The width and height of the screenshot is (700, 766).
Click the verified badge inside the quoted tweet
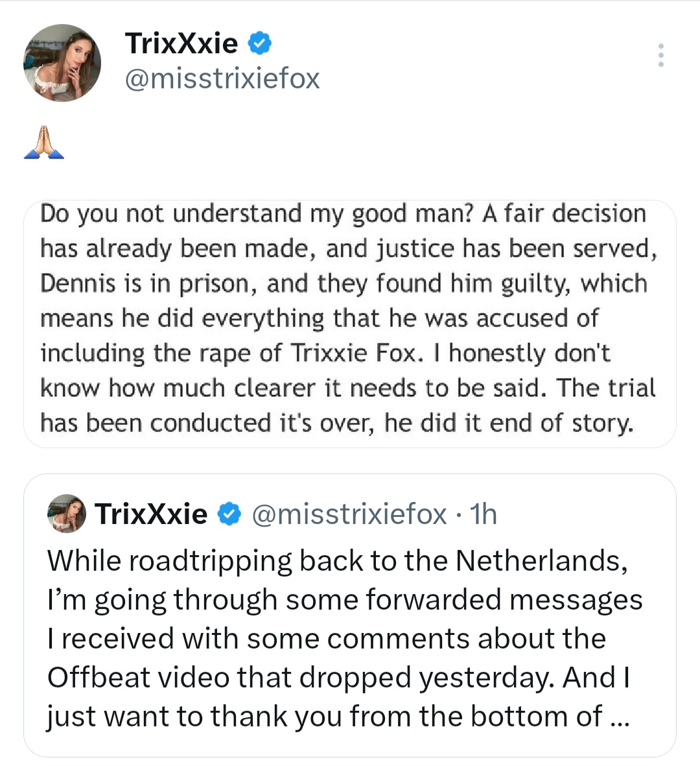(229, 514)
